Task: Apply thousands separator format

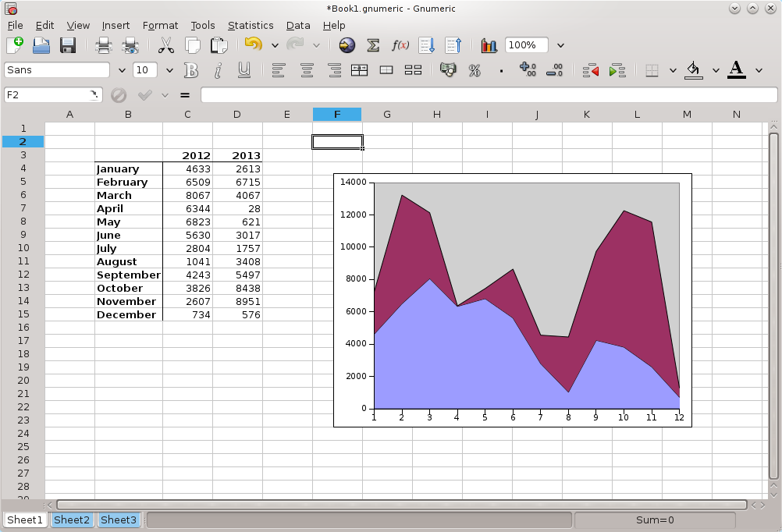Action: pyautogui.click(x=501, y=70)
